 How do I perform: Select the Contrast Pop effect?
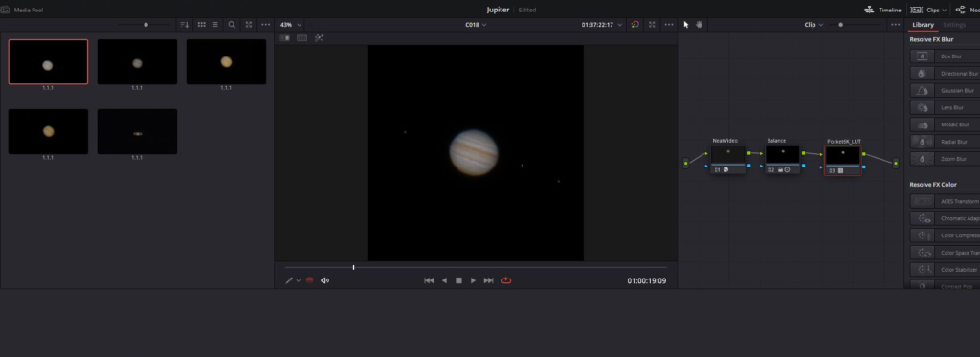click(945, 286)
